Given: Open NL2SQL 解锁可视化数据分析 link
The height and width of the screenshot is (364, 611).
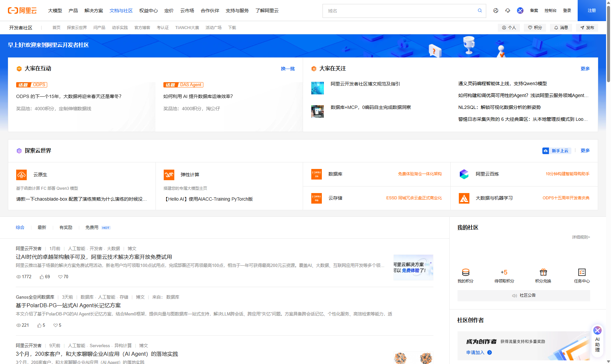Looking at the screenshot, I should [499, 107].
